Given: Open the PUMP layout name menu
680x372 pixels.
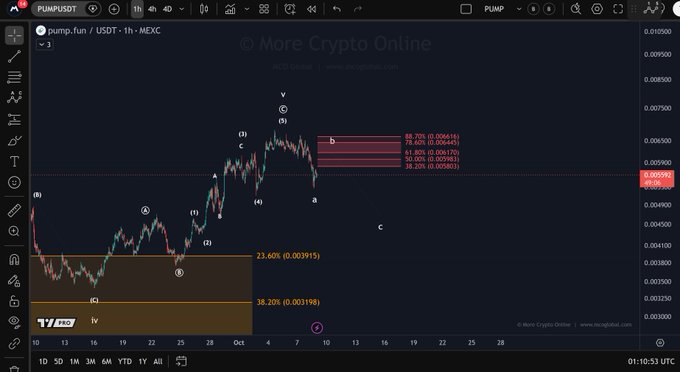Looking at the screenshot, I should 494,9.
